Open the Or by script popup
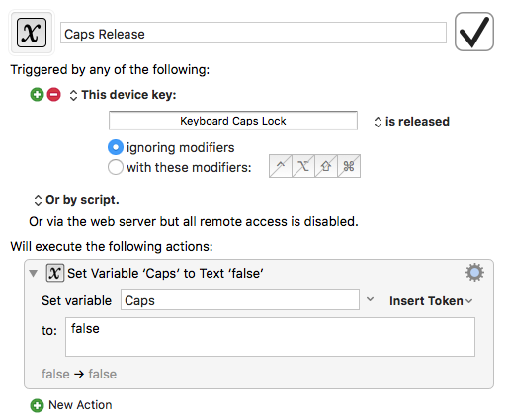 [76, 200]
